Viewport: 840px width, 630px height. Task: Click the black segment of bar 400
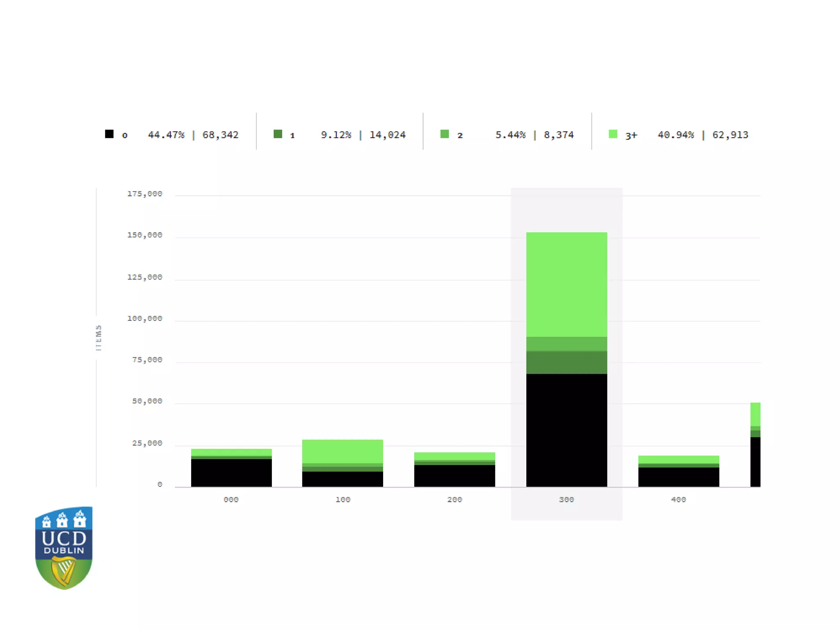pyautogui.click(x=678, y=477)
